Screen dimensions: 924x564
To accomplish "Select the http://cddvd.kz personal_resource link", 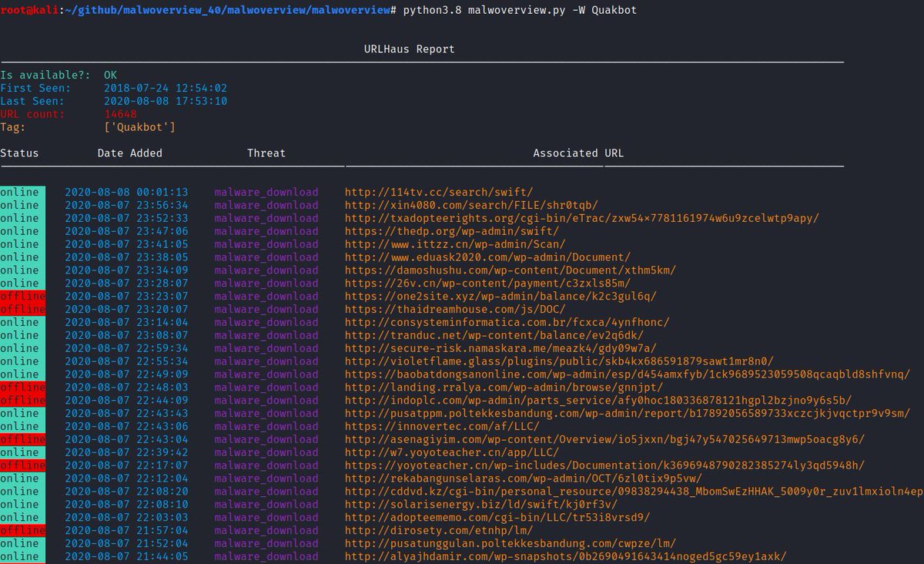I will click(x=539, y=492).
